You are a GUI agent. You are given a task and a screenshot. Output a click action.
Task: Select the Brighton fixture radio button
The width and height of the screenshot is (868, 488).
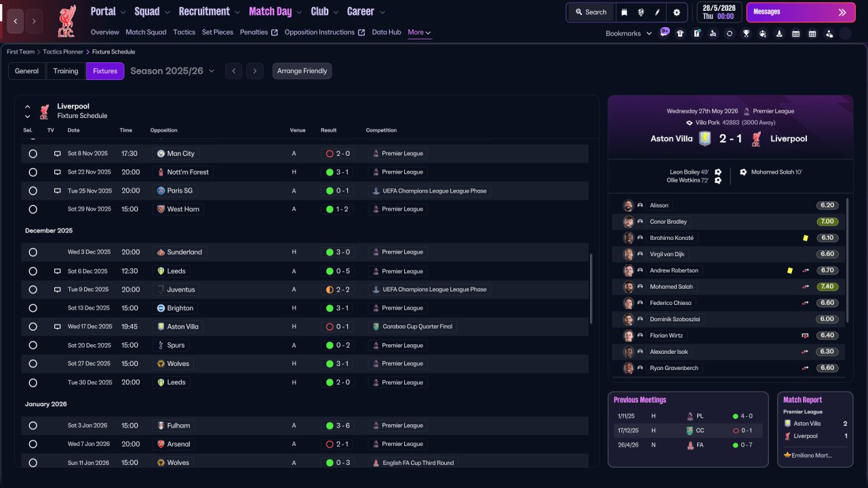coord(33,308)
